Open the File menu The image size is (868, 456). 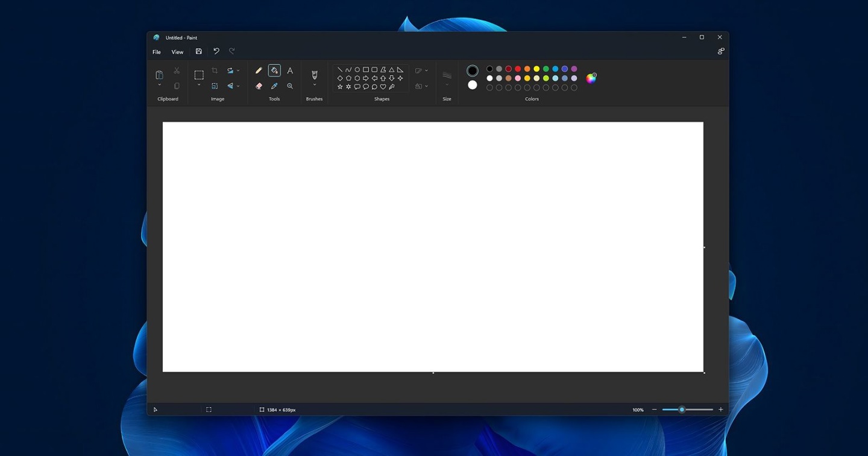156,52
